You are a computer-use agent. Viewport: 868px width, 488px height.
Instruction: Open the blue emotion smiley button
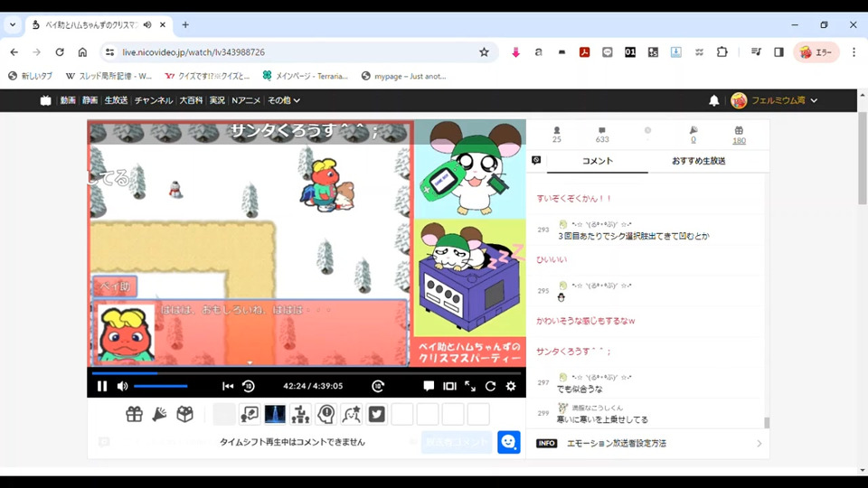coord(509,442)
